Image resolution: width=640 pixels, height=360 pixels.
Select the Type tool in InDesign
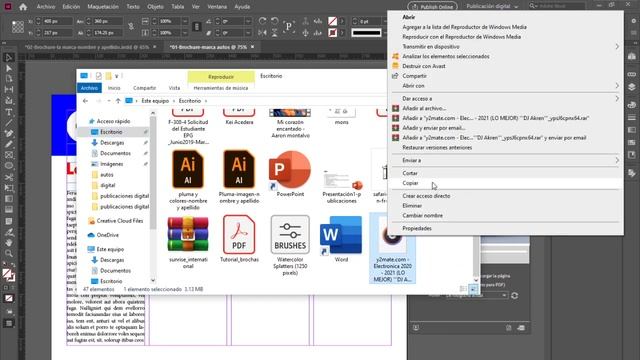(9, 112)
